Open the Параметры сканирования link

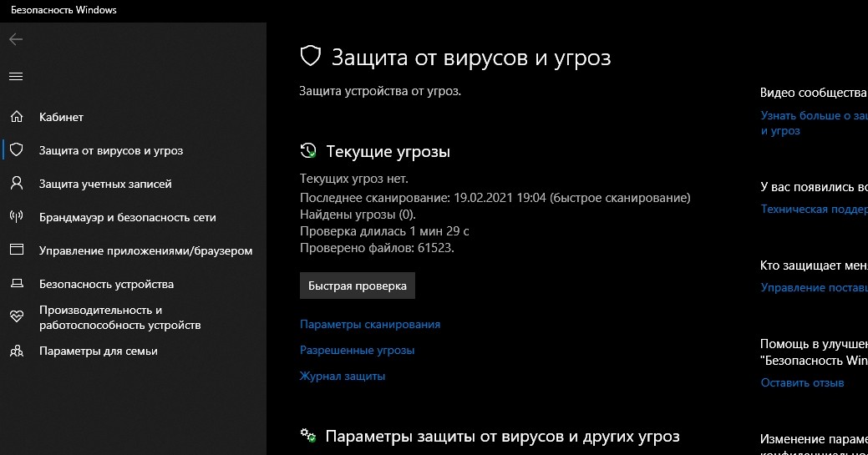[370, 325]
